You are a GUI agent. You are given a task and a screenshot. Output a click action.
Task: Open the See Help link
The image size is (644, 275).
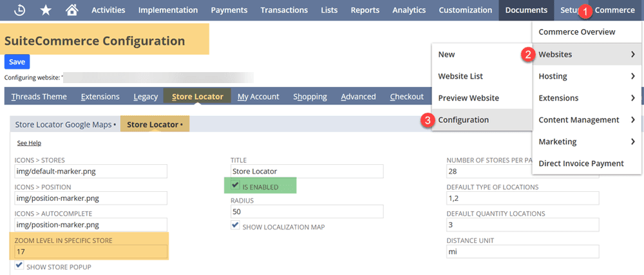pos(29,143)
